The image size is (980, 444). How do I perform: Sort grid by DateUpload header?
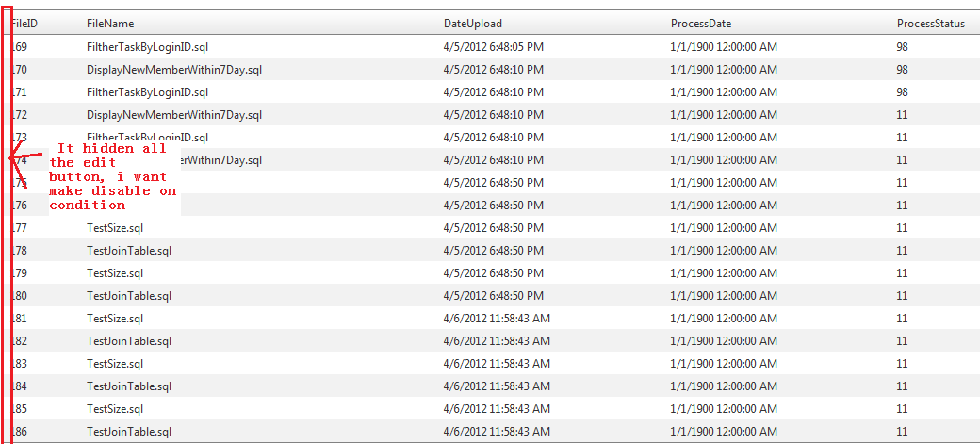473,24
